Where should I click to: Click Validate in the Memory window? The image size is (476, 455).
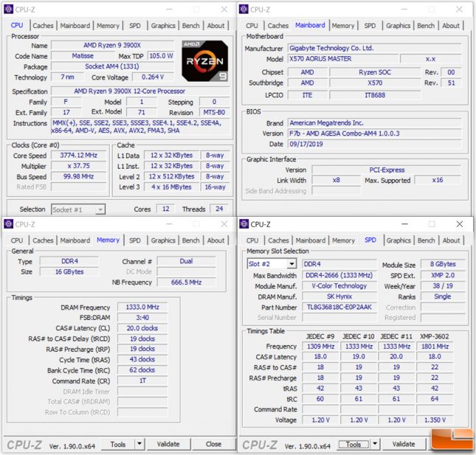tap(168, 445)
